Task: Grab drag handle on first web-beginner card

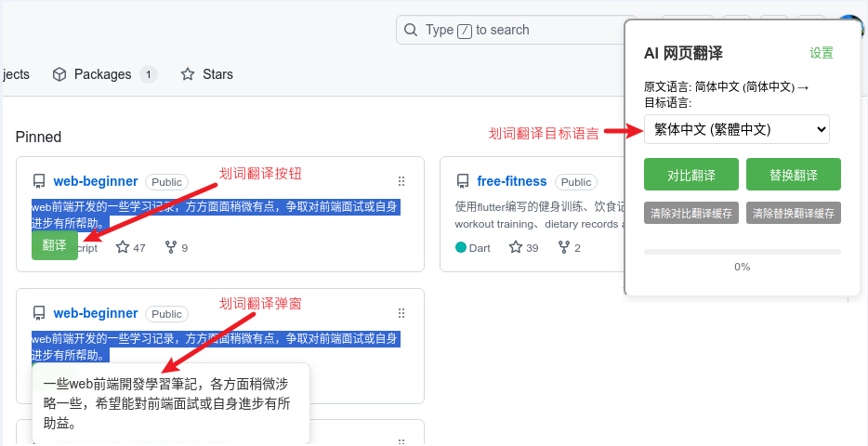Action: [401, 181]
